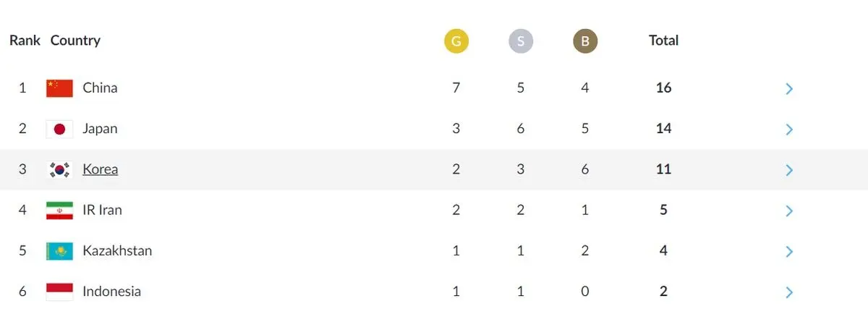Click the Country column header
This screenshot has width=868, height=322.
75,41
